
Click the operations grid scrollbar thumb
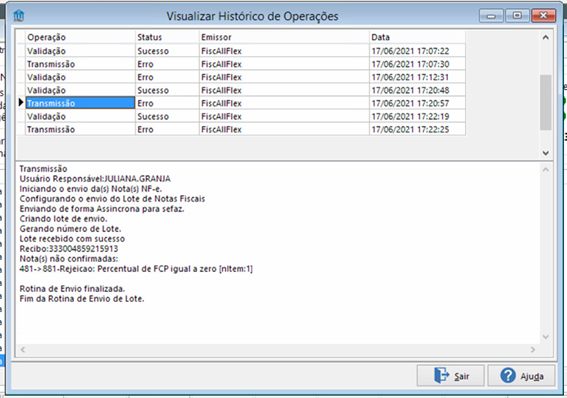click(x=545, y=102)
